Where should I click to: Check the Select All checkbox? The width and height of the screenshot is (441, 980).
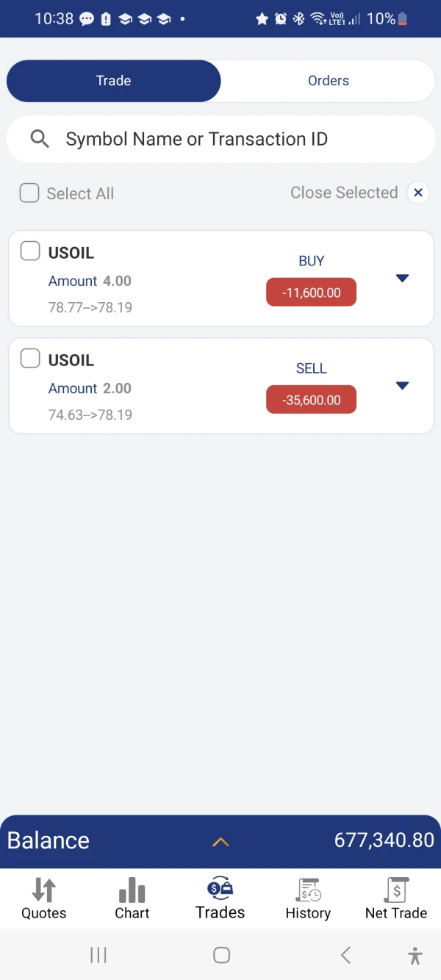29,193
